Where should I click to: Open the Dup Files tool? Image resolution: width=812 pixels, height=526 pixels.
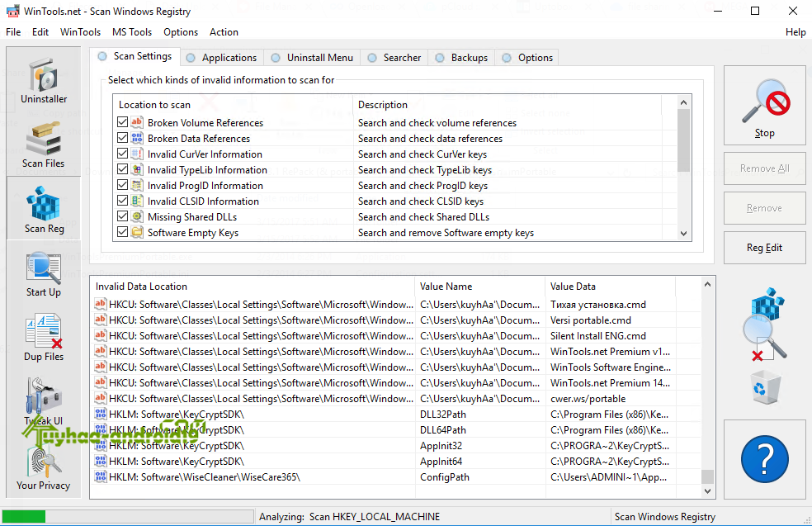pos(44,338)
